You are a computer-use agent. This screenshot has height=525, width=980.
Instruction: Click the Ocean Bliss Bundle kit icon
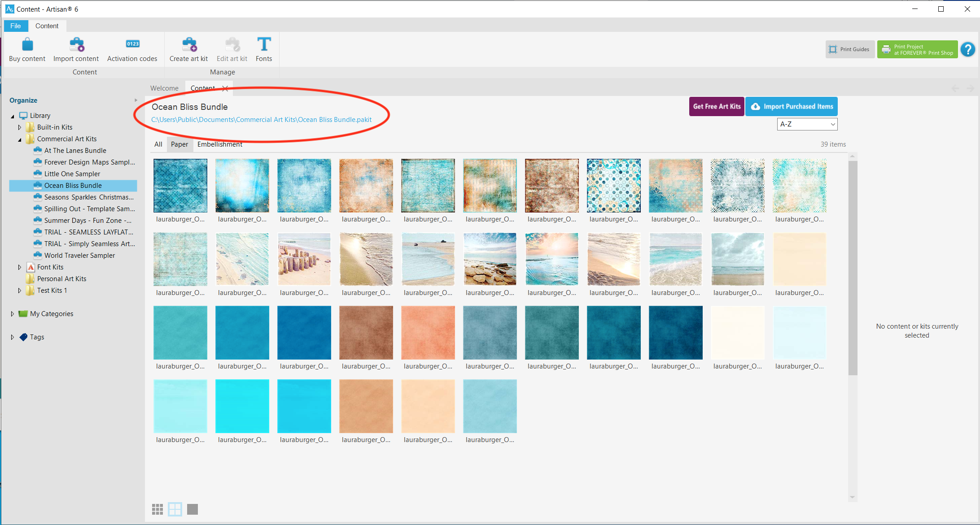(38, 185)
